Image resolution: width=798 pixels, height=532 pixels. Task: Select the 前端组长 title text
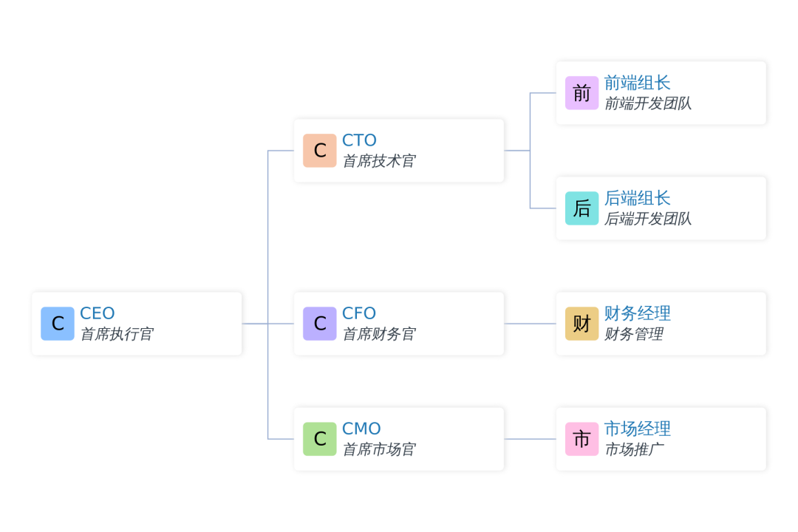click(x=637, y=83)
